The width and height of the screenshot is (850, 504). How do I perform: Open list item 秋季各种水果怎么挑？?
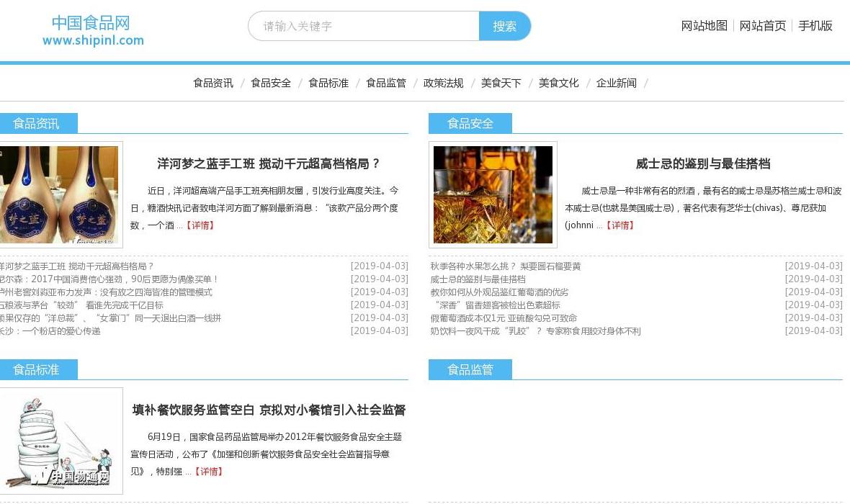coord(505,266)
